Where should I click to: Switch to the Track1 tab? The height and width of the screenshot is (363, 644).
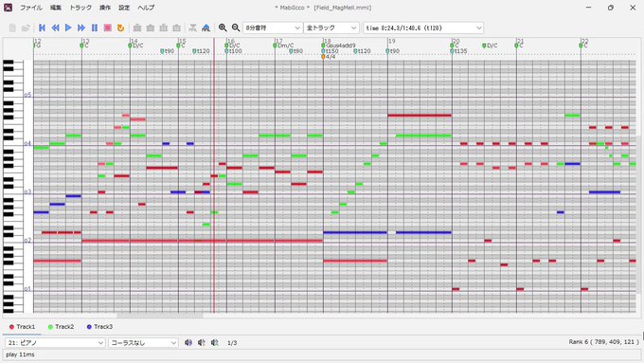coord(22,327)
